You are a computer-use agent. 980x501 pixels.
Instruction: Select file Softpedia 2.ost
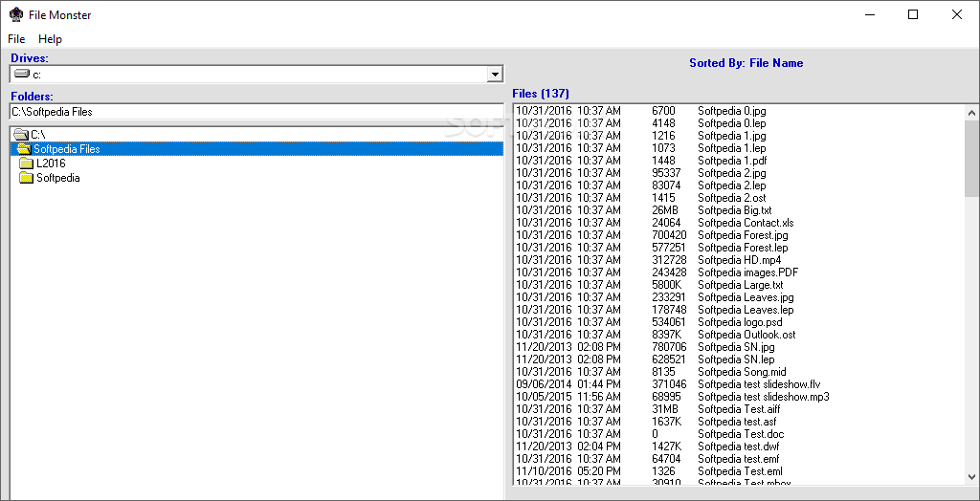point(732,198)
